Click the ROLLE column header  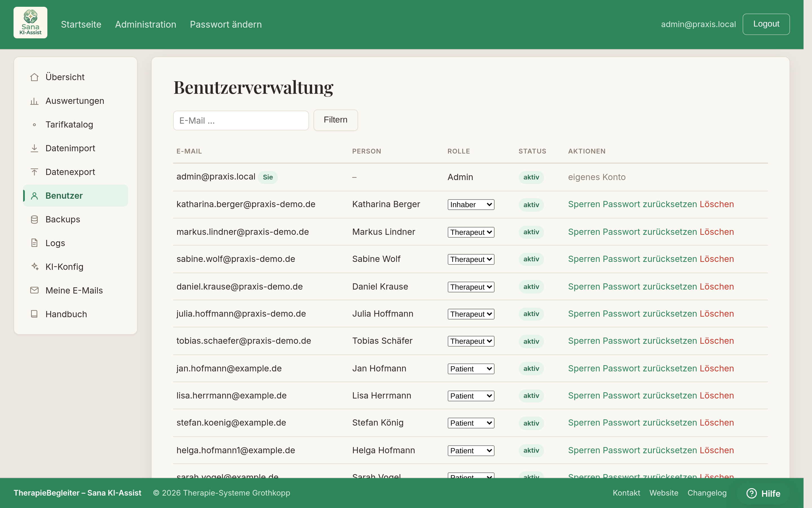(459, 151)
